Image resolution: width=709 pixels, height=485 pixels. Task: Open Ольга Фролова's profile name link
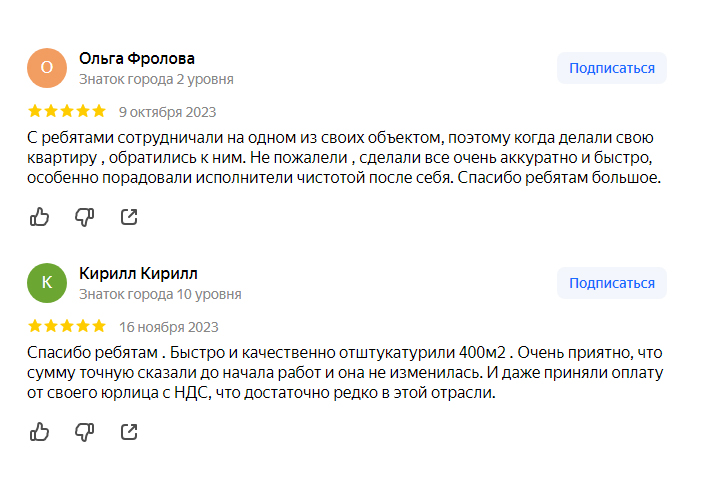pyautogui.click(x=137, y=58)
